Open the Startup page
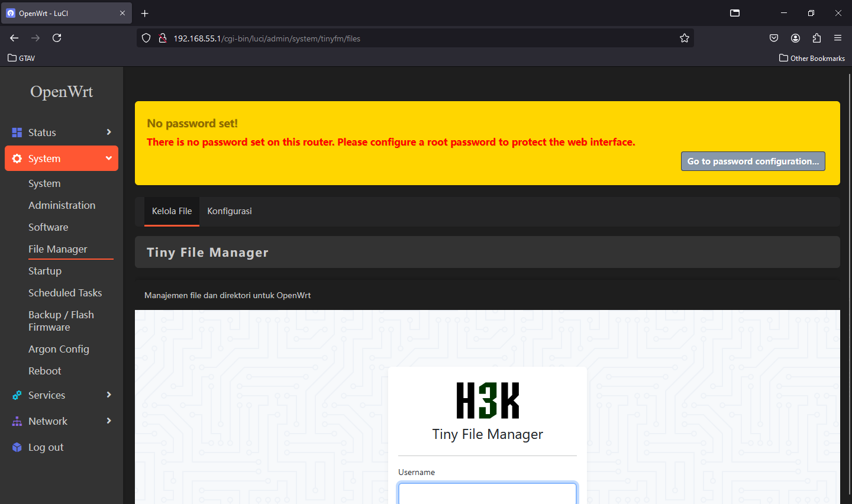 [45, 271]
